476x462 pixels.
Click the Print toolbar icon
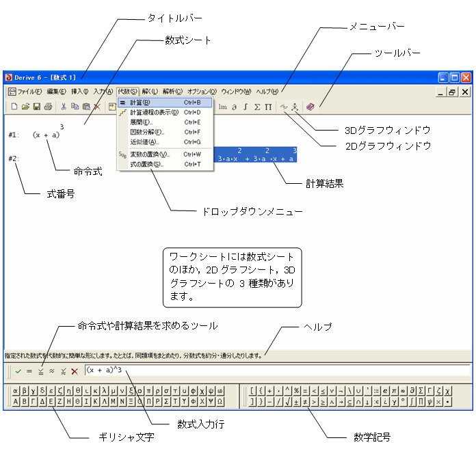[49, 107]
